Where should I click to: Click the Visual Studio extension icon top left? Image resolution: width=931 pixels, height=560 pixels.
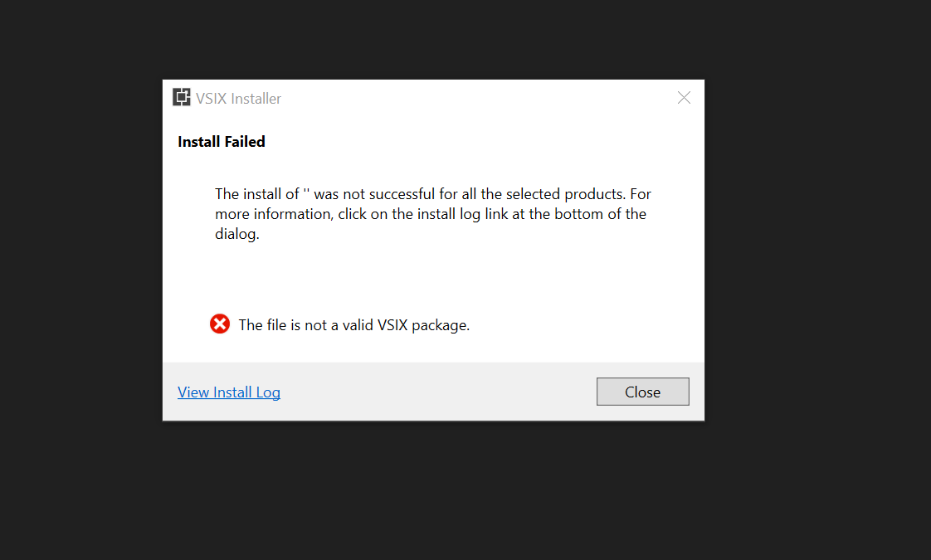(x=180, y=97)
